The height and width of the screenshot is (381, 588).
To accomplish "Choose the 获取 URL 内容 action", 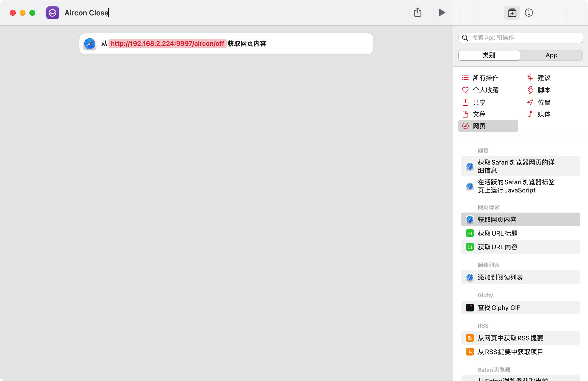I will pos(497,247).
